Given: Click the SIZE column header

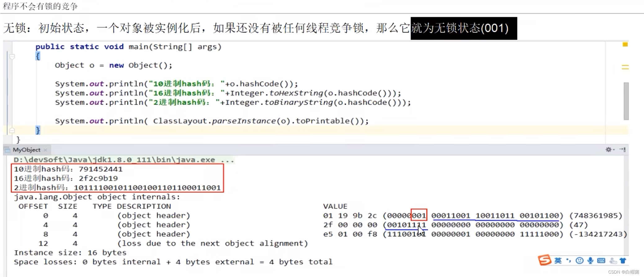Looking at the screenshot, I should pos(68,206).
